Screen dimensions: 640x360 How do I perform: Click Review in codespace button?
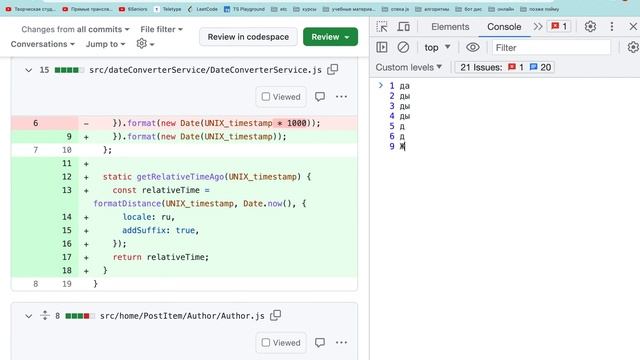pos(248,37)
